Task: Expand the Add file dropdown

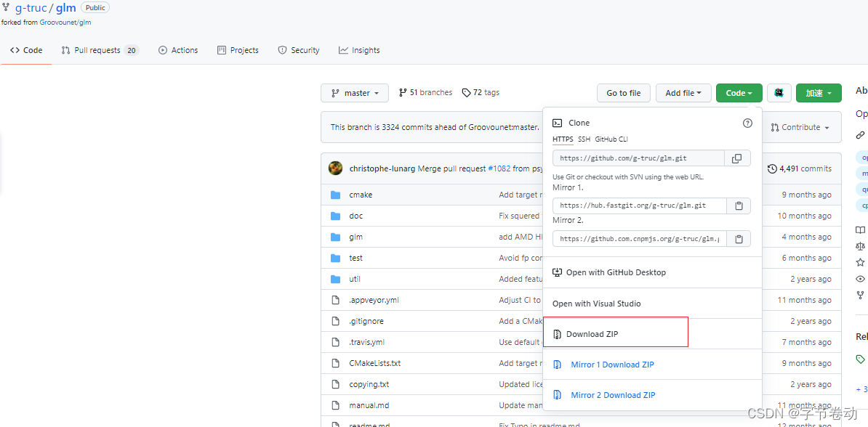Action: pos(683,93)
